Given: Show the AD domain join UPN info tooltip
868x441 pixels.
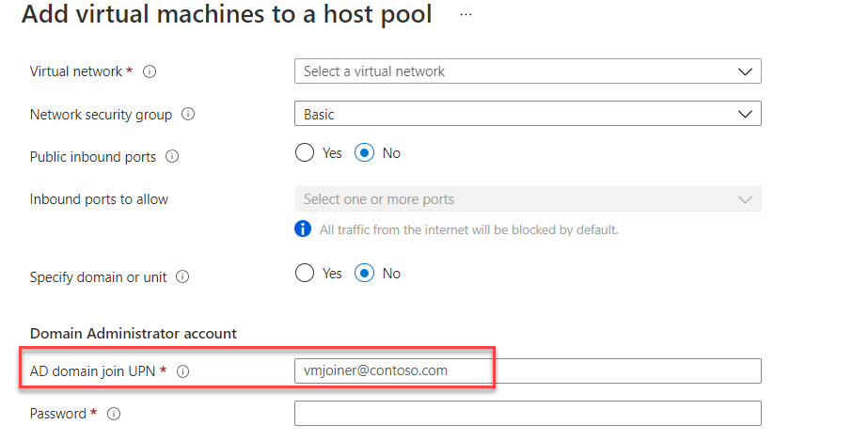Looking at the screenshot, I should [182, 371].
